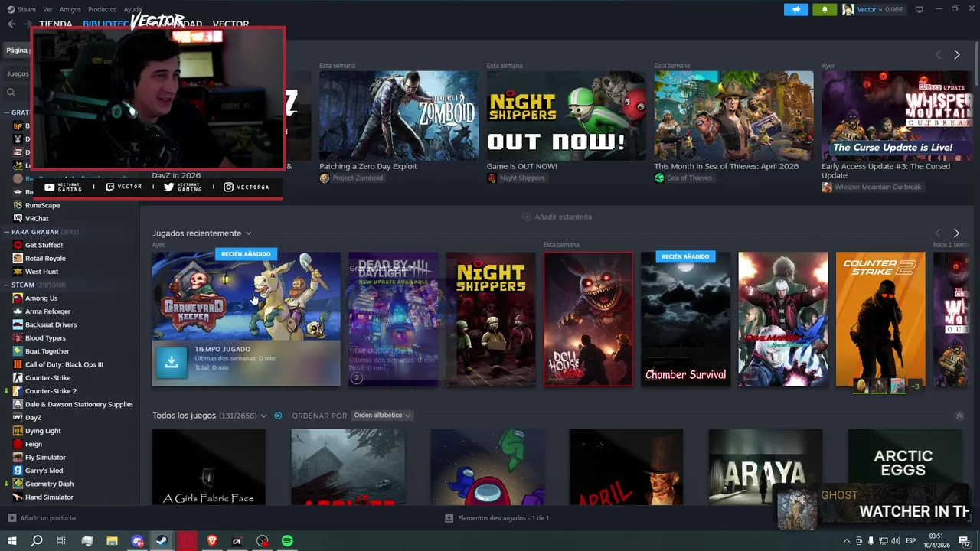Click the plus icon for Añadir un producto
This screenshot has height=551, width=980.
(x=11, y=518)
